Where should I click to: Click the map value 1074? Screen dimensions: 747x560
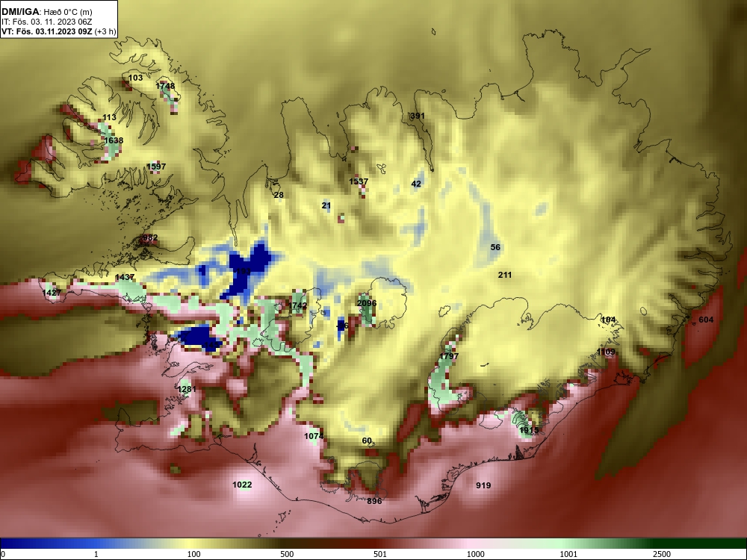coord(314,436)
